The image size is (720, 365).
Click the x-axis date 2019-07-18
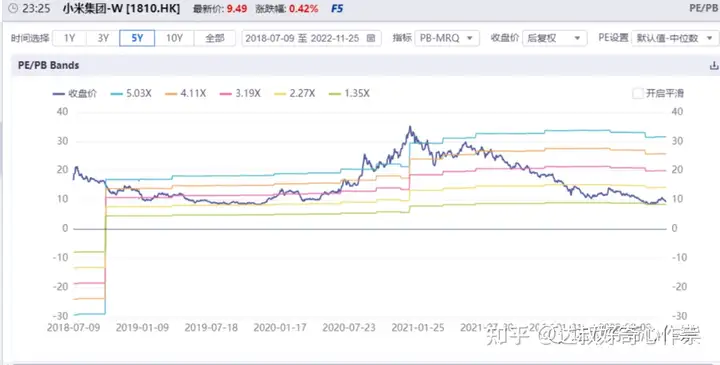point(211,328)
